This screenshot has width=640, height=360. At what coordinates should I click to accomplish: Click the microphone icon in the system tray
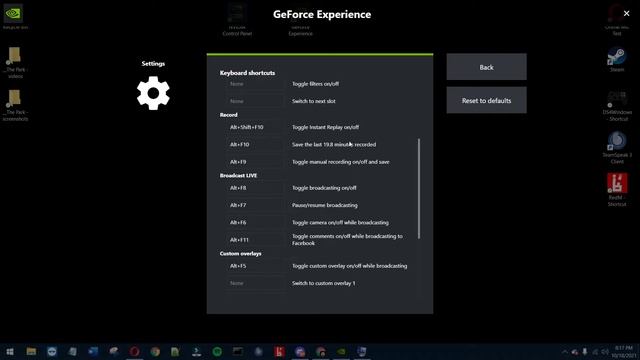(584, 352)
